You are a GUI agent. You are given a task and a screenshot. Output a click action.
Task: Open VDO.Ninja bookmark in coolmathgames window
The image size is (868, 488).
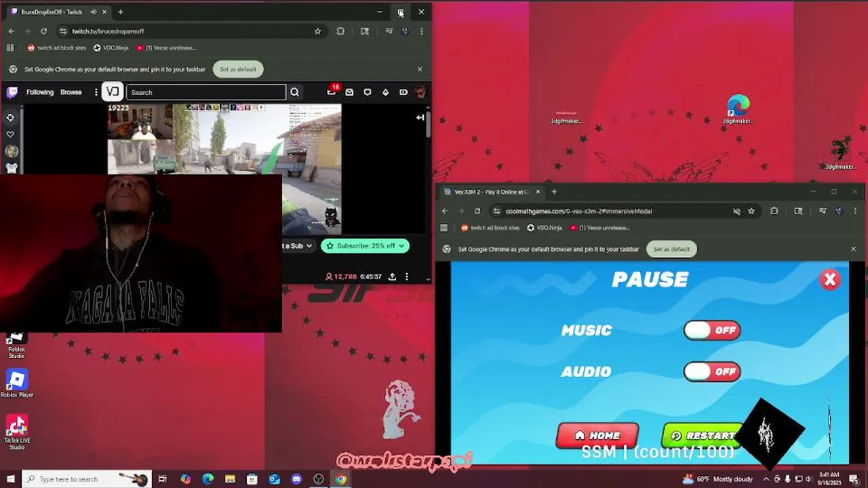click(545, 228)
